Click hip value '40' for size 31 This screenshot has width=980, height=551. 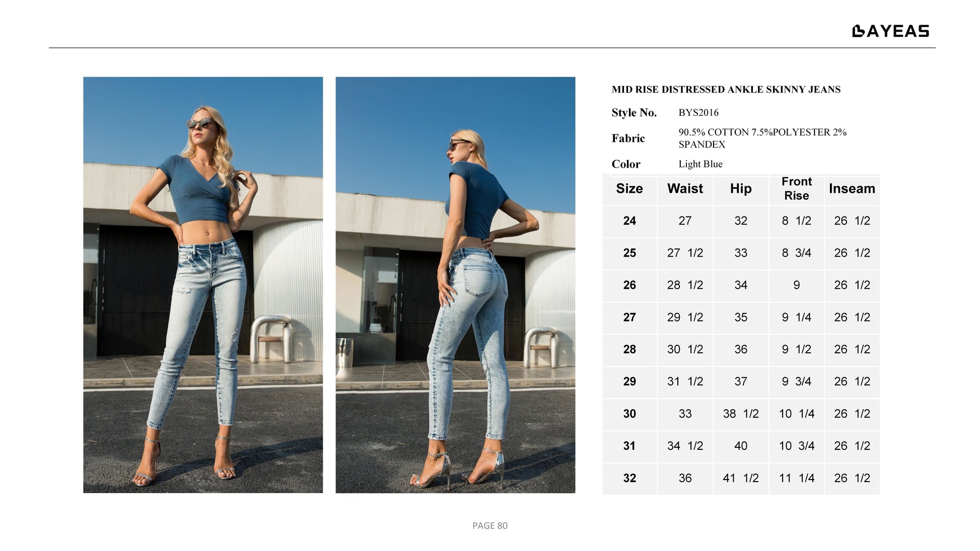(x=741, y=446)
